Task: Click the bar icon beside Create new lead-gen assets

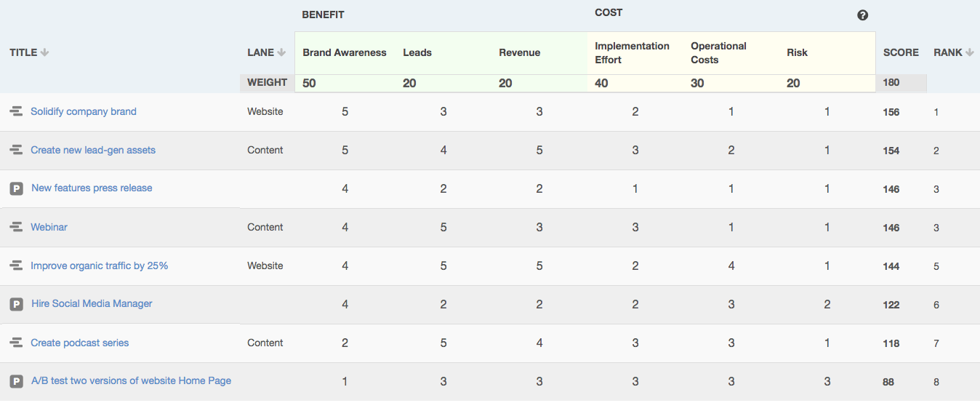Action: coord(15,150)
